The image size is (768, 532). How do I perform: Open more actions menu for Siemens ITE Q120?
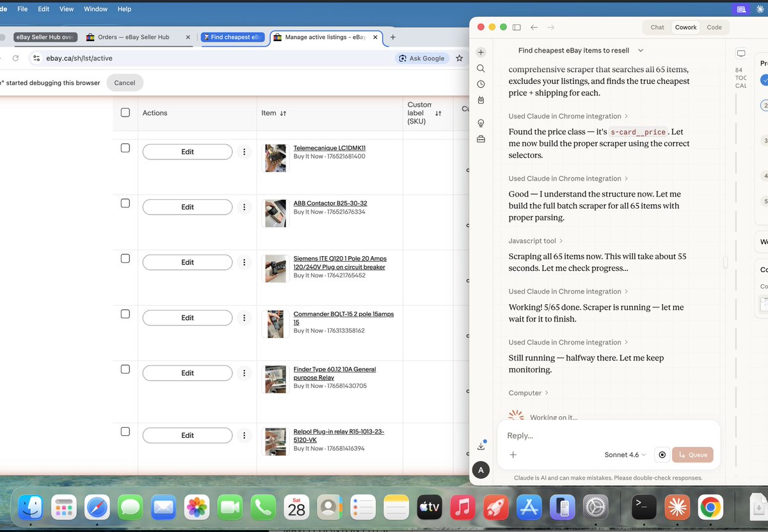[244, 262]
